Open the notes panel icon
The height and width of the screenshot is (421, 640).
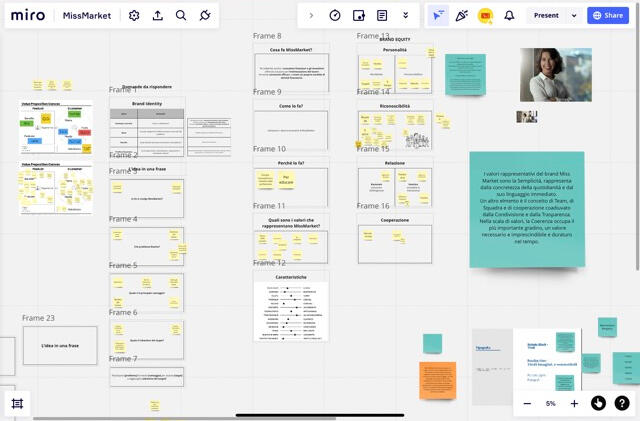click(x=382, y=16)
